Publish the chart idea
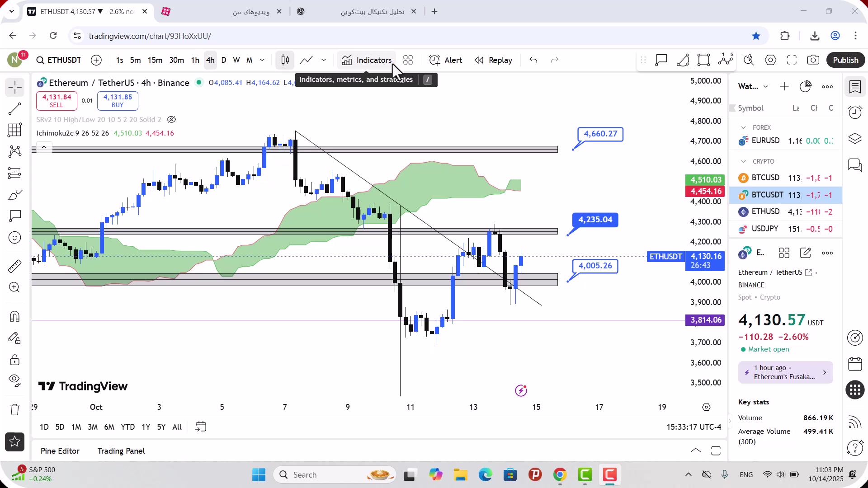Screen dimensions: 868x488 click(845, 60)
